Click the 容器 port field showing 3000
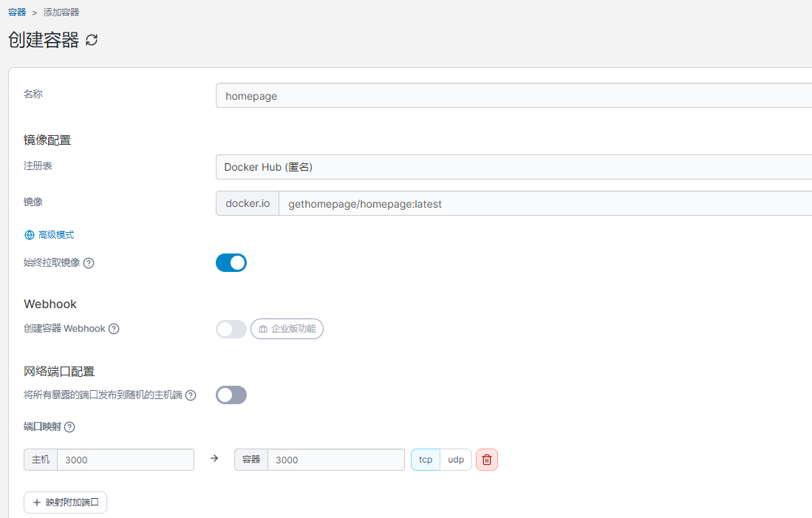This screenshot has height=518, width=812. [x=336, y=460]
